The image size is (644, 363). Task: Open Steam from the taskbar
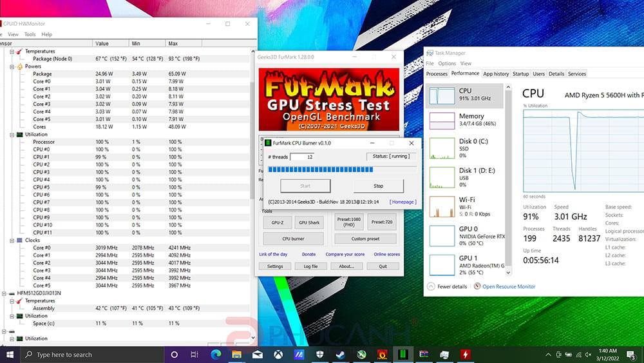click(x=340, y=355)
